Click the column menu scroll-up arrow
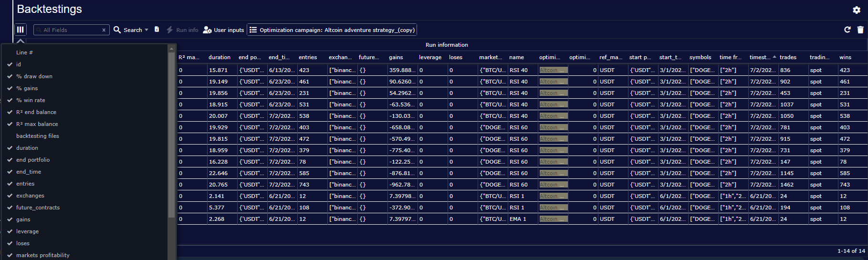 tap(171, 49)
